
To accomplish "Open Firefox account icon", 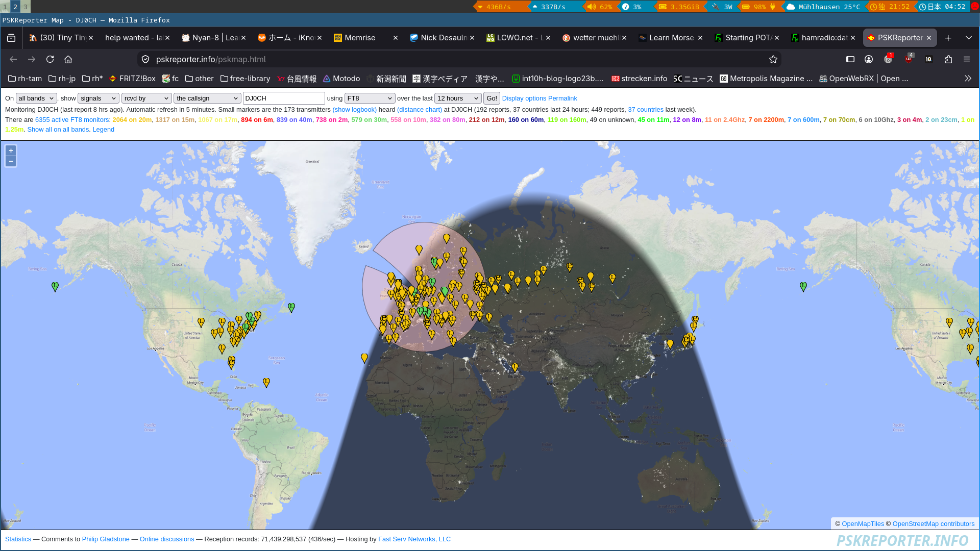I will click(x=869, y=59).
